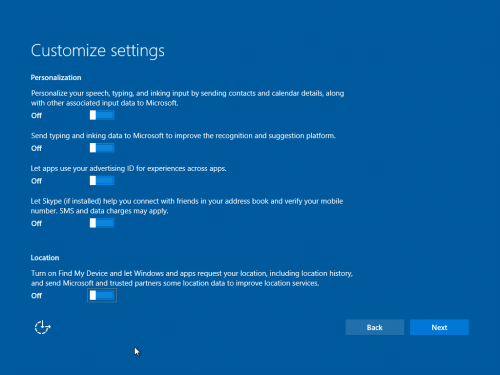Screen dimensions: 500x375
Task: Toggle speech, typing and inking personalization switch
Action: 102,115
